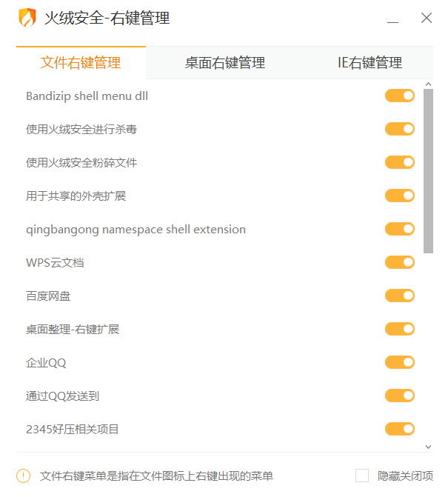448x497 pixels.
Task: Switch to the 桌面右键管理 tab
Action: pyautogui.click(x=225, y=63)
